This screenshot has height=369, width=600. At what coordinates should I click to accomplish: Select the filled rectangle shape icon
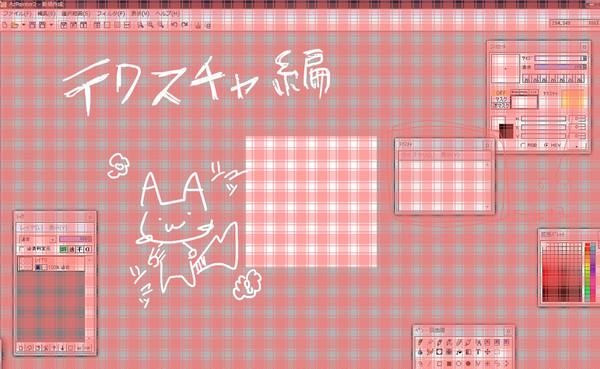tap(449, 363)
